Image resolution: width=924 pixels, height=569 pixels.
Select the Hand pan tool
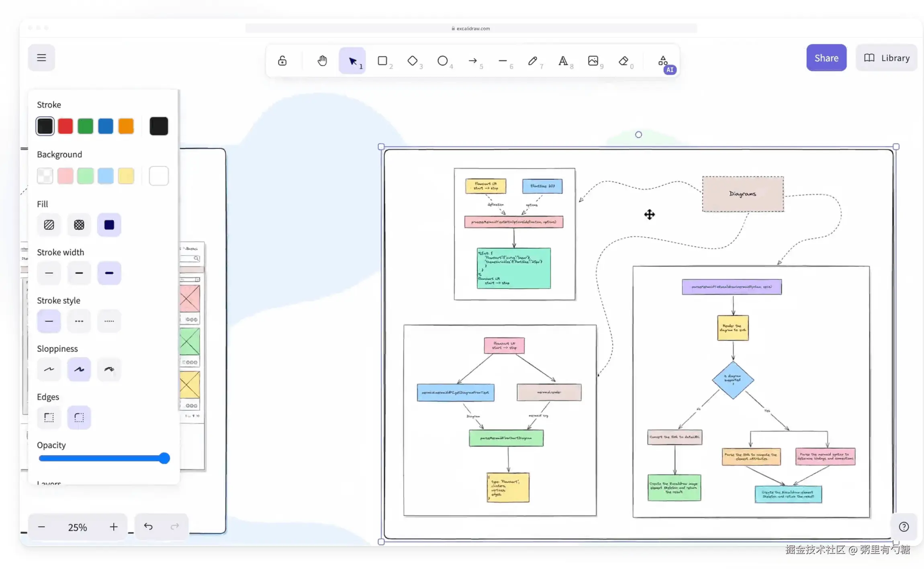322,61
